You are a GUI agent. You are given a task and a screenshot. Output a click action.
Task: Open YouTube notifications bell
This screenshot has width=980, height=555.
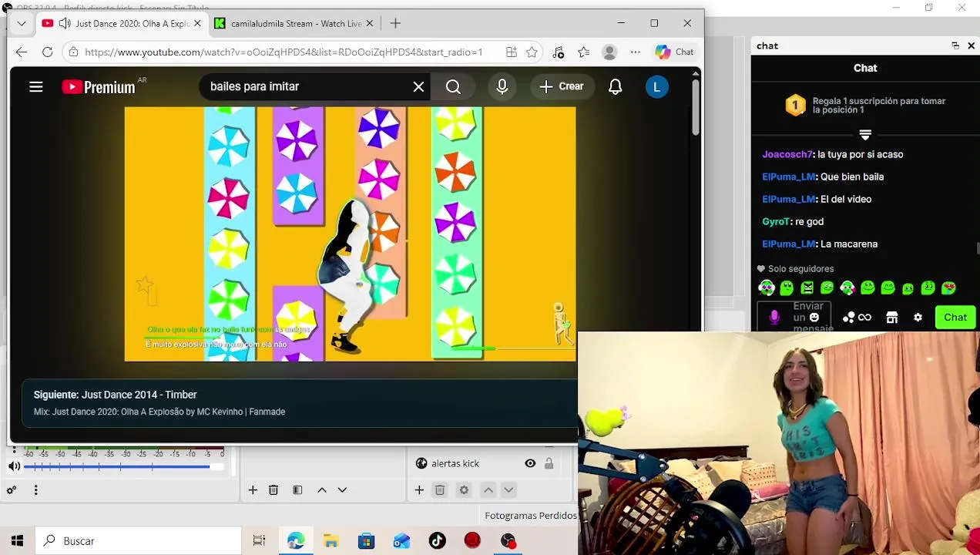tap(615, 87)
